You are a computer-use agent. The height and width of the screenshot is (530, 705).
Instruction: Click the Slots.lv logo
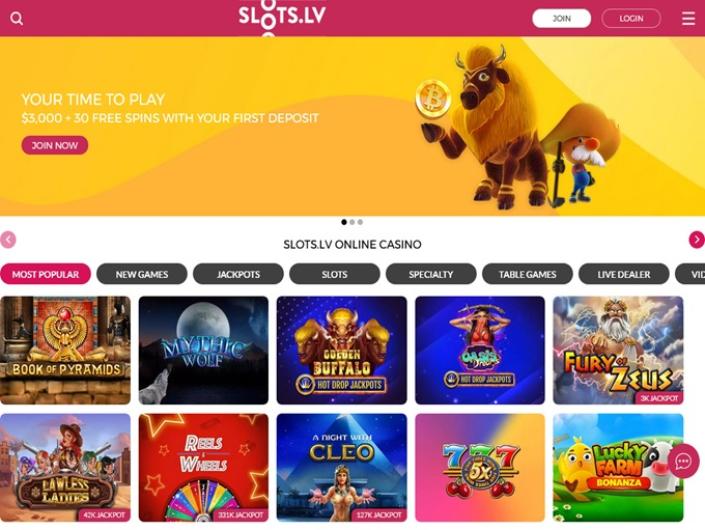coord(282,18)
